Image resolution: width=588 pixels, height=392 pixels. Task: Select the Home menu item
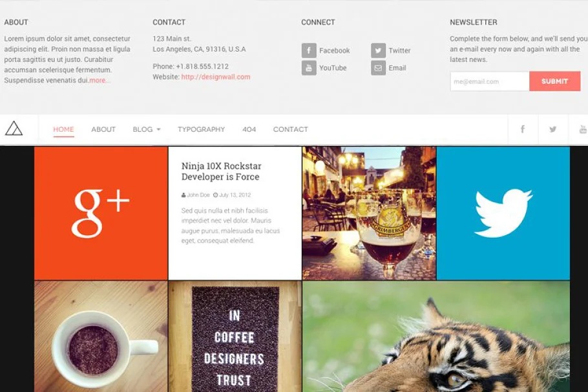click(x=63, y=129)
